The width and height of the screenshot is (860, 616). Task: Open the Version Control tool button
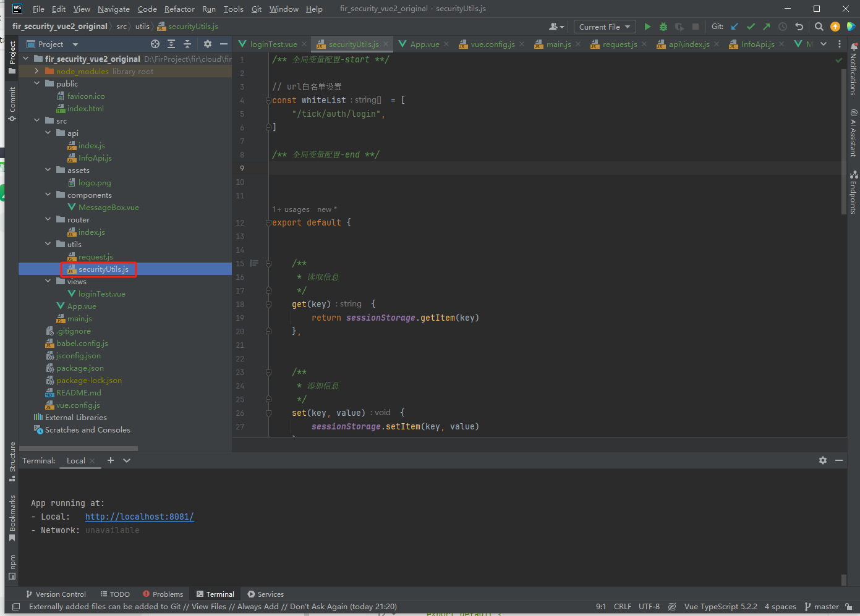pyautogui.click(x=56, y=594)
